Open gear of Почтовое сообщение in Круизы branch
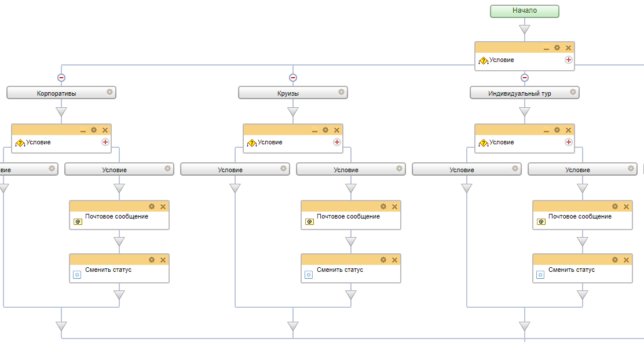Image resolution: width=644 pixels, height=342 pixels. [x=383, y=206]
